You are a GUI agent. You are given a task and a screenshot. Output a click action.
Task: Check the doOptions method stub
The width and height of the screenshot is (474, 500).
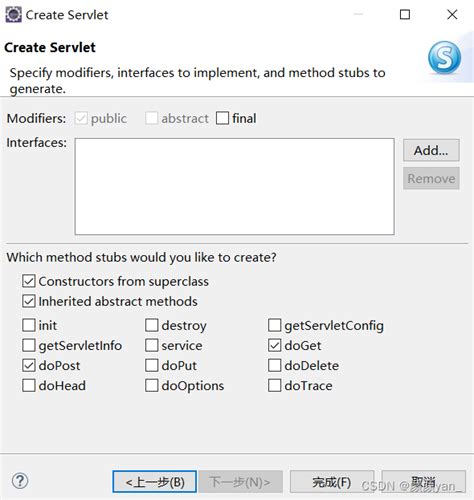click(x=152, y=385)
